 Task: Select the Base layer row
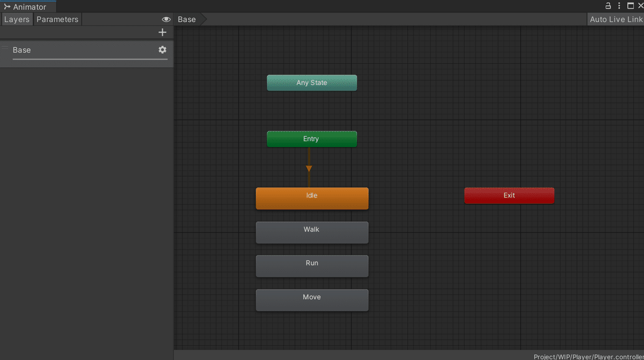click(86, 54)
